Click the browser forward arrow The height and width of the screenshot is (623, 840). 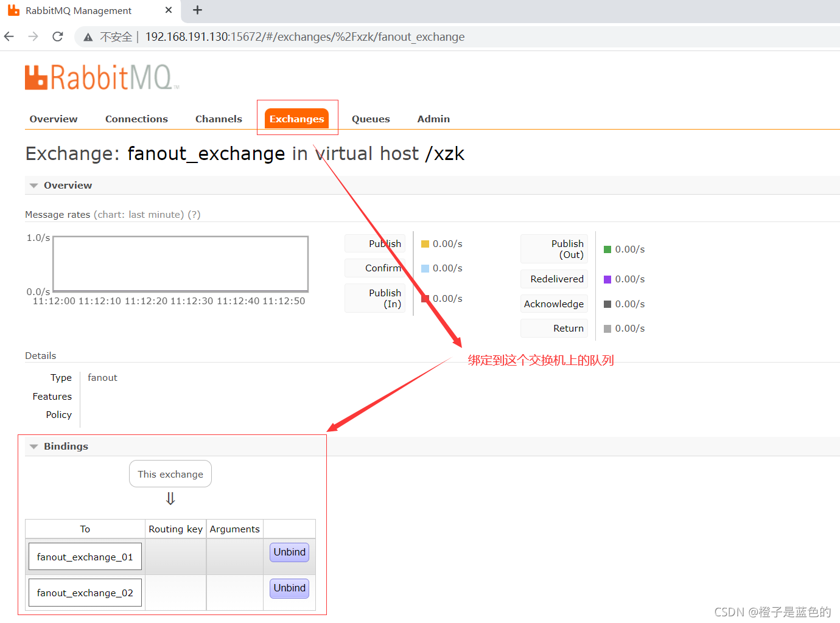coord(33,37)
